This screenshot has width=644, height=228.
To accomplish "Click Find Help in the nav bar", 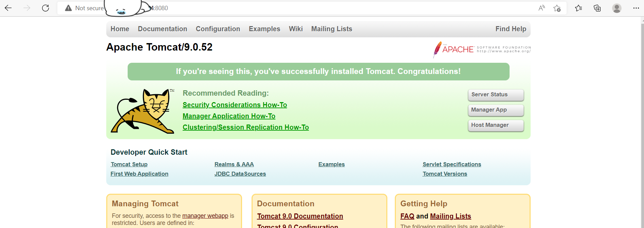I will point(511,29).
